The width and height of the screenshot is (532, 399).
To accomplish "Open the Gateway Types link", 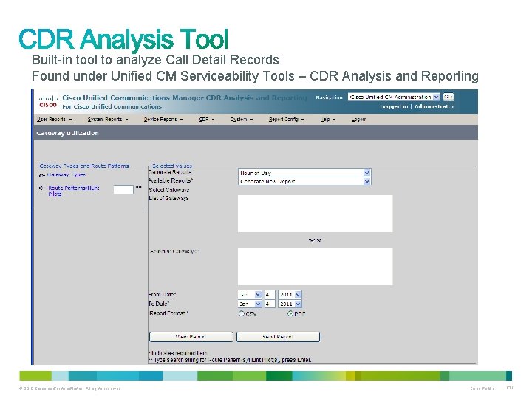I will [66, 174].
